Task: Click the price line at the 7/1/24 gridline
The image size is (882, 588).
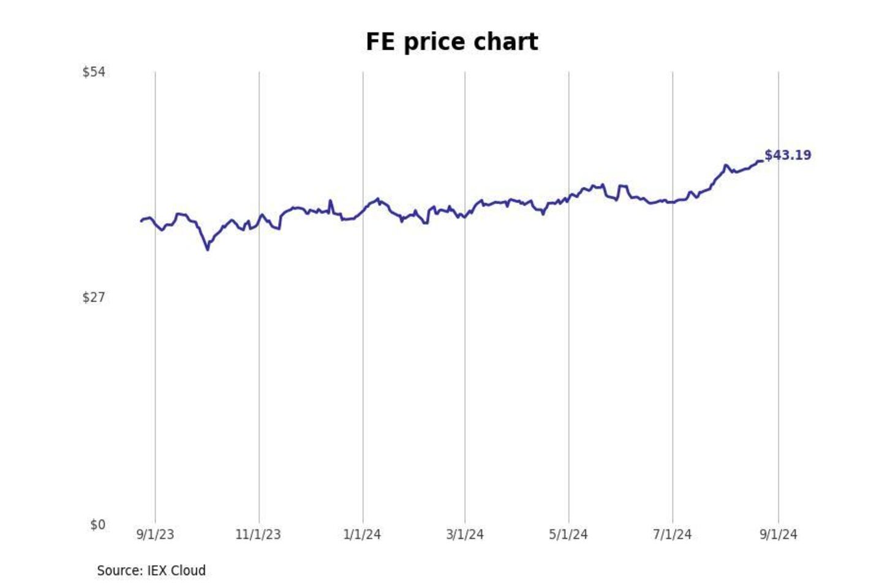Action: click(673, 202)
